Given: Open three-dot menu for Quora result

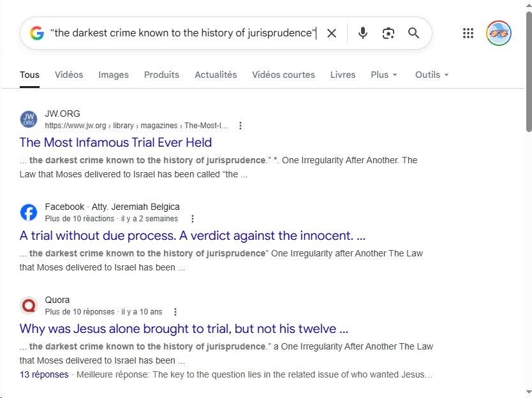Looking at the screenshot, I should 175,312.
